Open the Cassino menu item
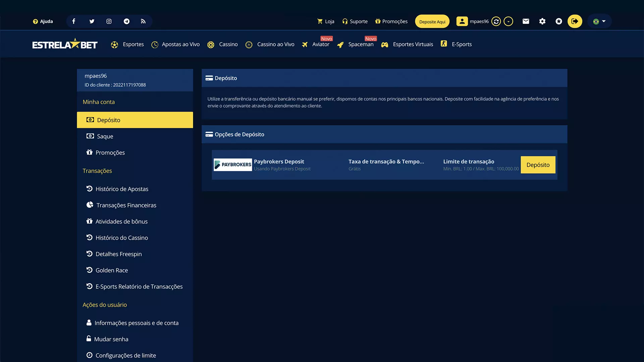The width and height of the screenshot is (644, 362). coord(222,44)
